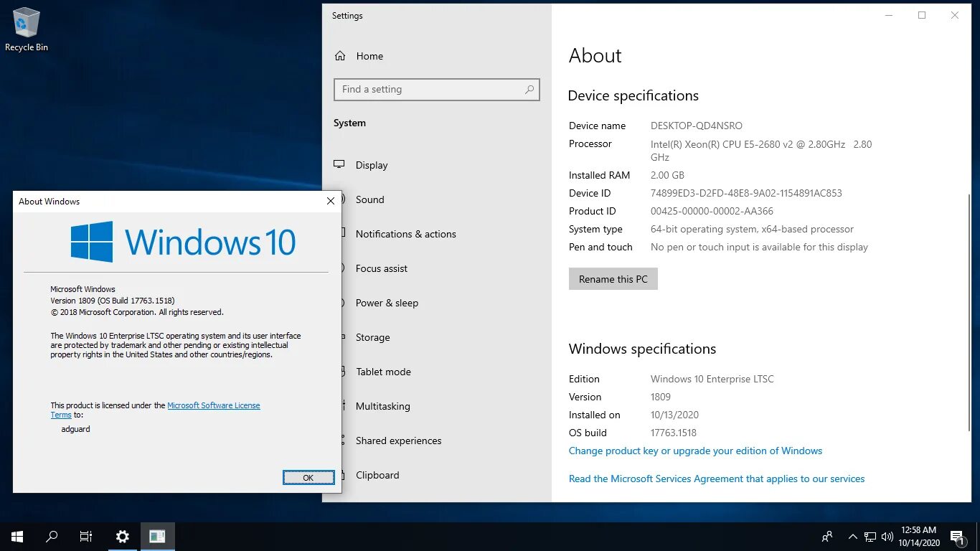
Task: Open Focus assist settings
Action: click(x=382, y=268)
